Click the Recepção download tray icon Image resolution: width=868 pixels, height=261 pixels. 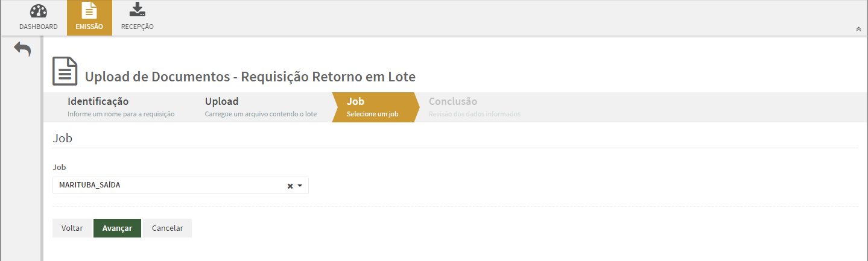pos(138,10)
